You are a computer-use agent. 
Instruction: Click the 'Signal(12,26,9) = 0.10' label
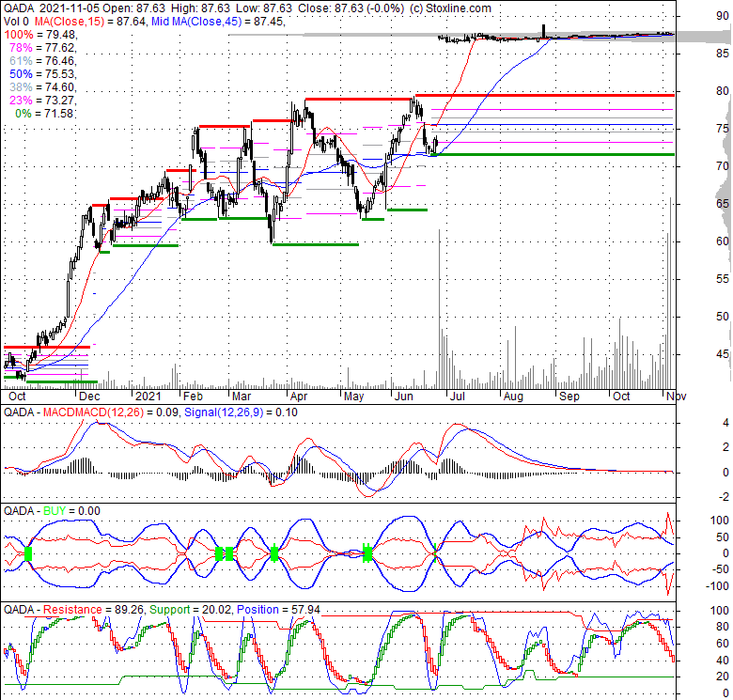(241, 412)
